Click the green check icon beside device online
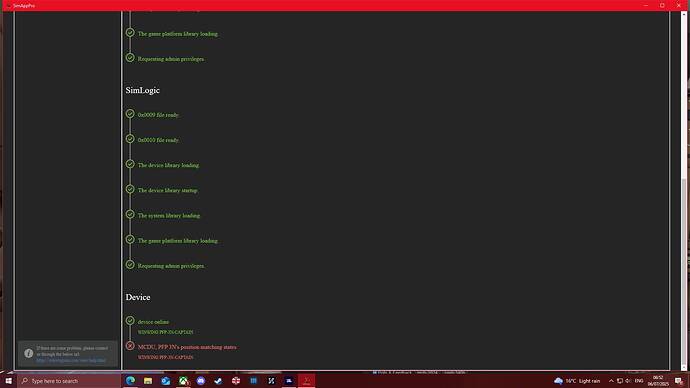Image resolution: width=690 pixels, height=388 pixels. [130, 321]
